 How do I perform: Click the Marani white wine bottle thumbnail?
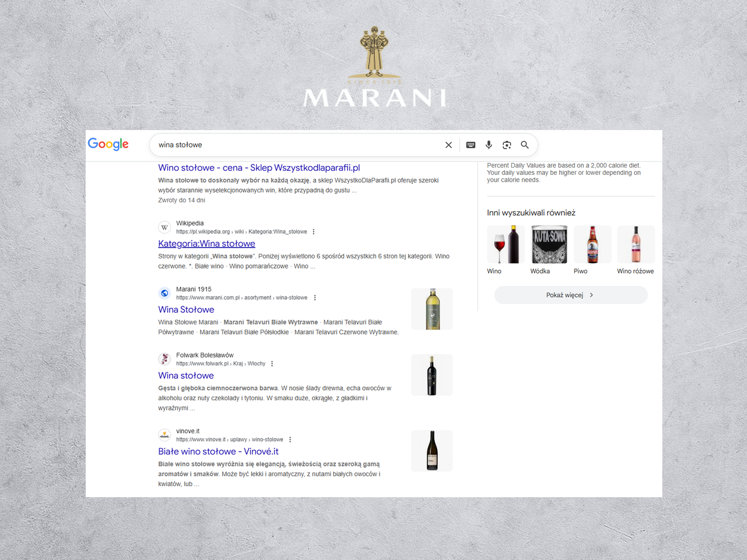(x=432, y=309)
